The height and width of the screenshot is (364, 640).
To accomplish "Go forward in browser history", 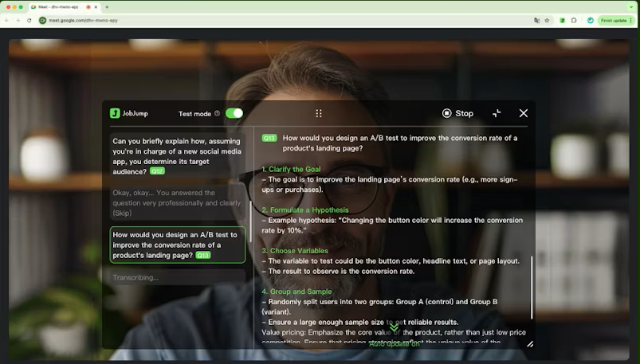I will click(x=18, y=21).
